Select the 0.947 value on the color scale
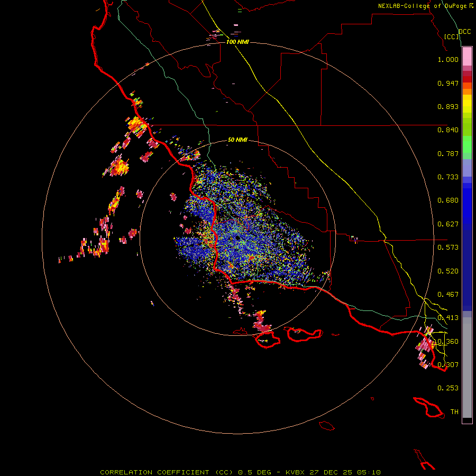Screen dimensions: 476x476 point(448,83)
